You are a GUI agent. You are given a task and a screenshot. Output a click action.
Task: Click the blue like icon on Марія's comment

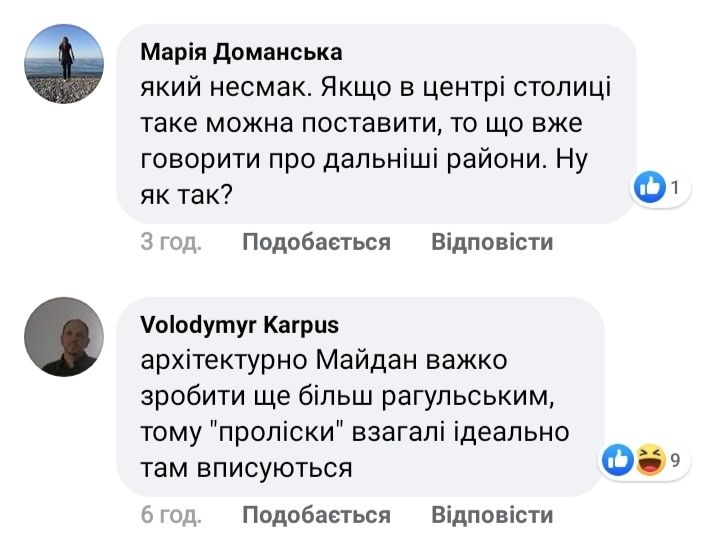(651, 187)
